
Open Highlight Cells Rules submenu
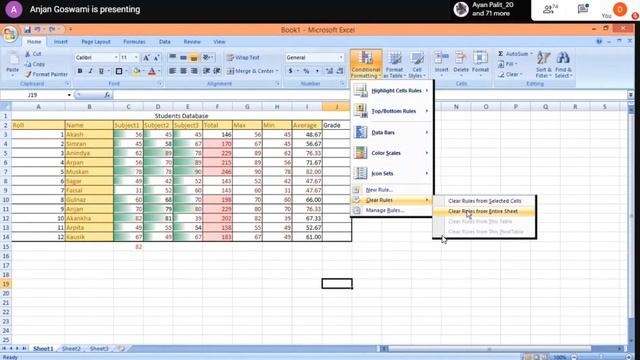(x=391, y=91)
